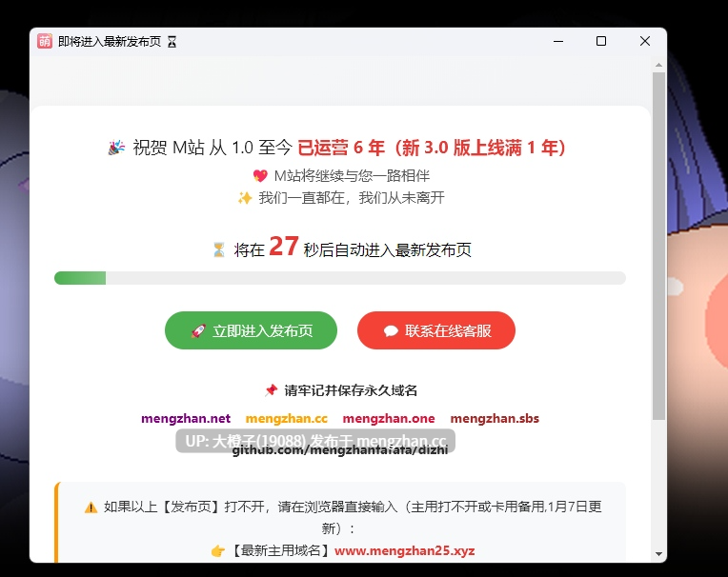Screen dimensions: 728x577
Task: Click the 请牢记并保存永久域名 heading
Action: (x=351, y=390)
